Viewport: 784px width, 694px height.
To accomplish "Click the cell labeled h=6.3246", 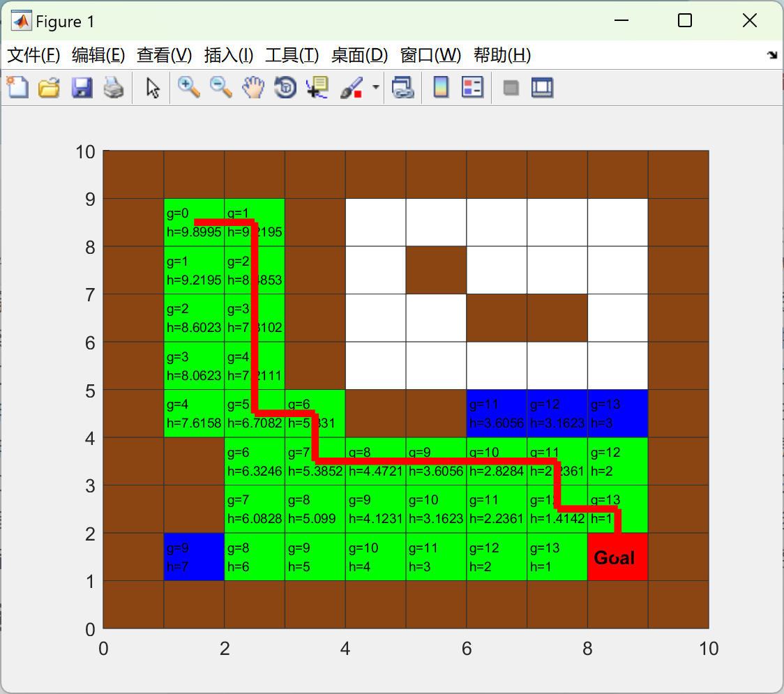I will (255, 461).
